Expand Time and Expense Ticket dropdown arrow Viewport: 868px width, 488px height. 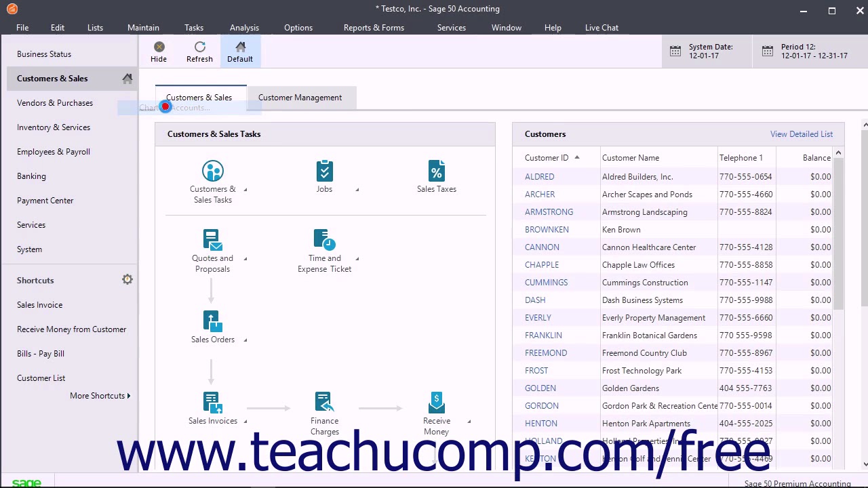pos(357,259)
